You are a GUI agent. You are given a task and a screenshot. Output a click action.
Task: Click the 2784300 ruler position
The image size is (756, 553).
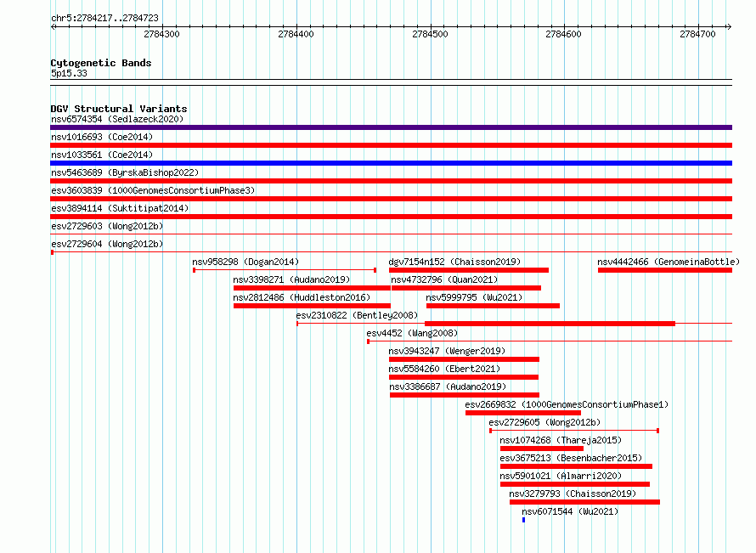coord(161,34)
